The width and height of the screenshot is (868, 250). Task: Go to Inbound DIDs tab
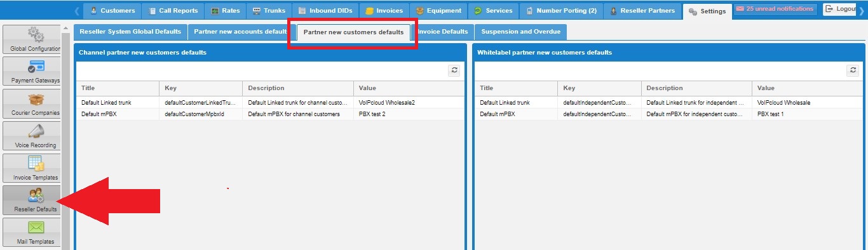click(325, 11)
